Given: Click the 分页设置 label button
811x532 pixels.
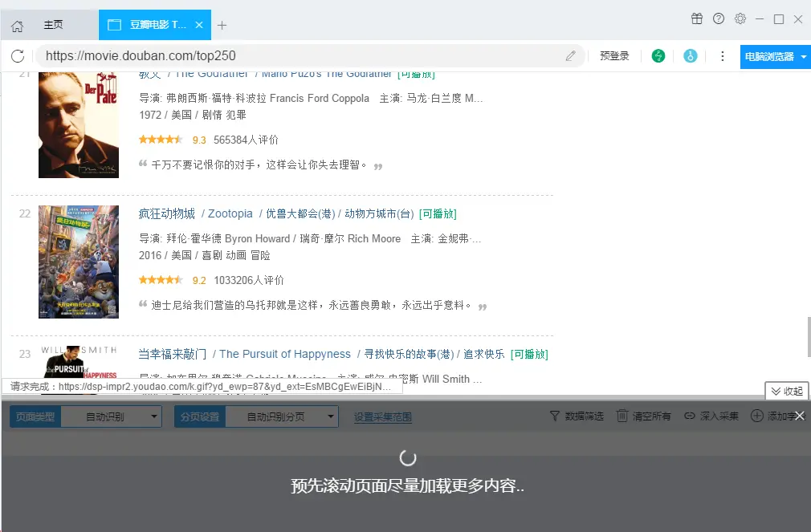Looking at the screenshot, I should pos(200,416).
